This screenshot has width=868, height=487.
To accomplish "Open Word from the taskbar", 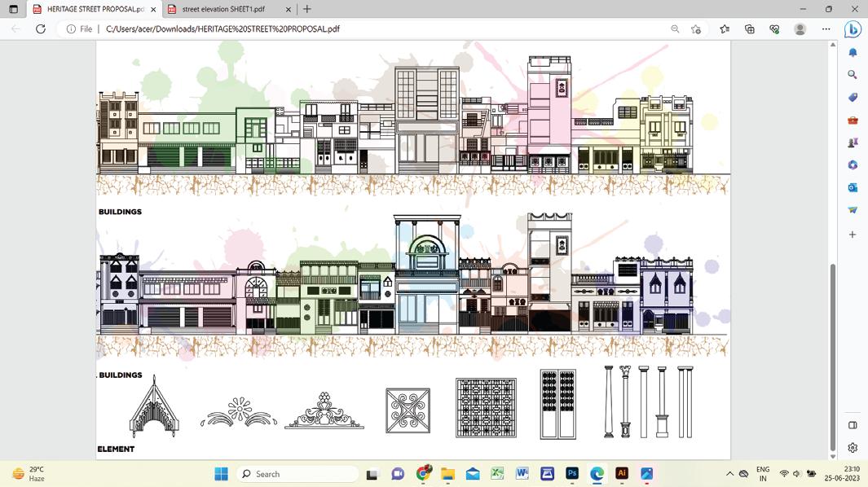I will (x=522, y=474).
